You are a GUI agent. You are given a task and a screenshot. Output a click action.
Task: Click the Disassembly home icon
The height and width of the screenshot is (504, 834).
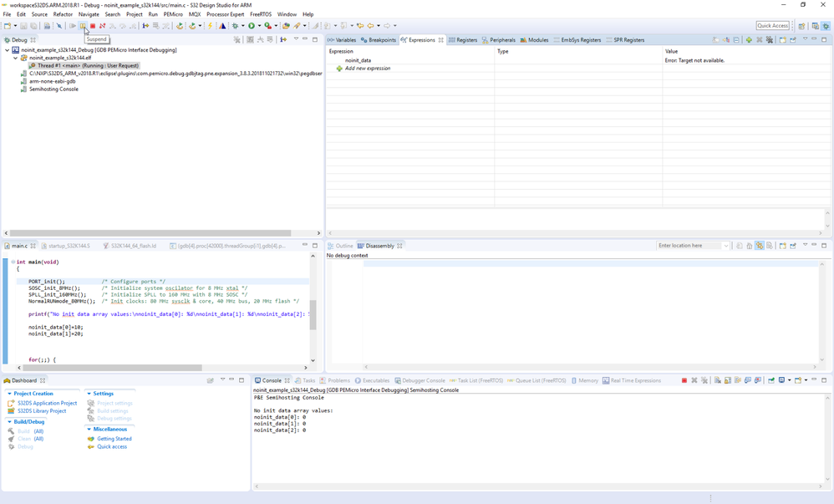click(750, 246)
